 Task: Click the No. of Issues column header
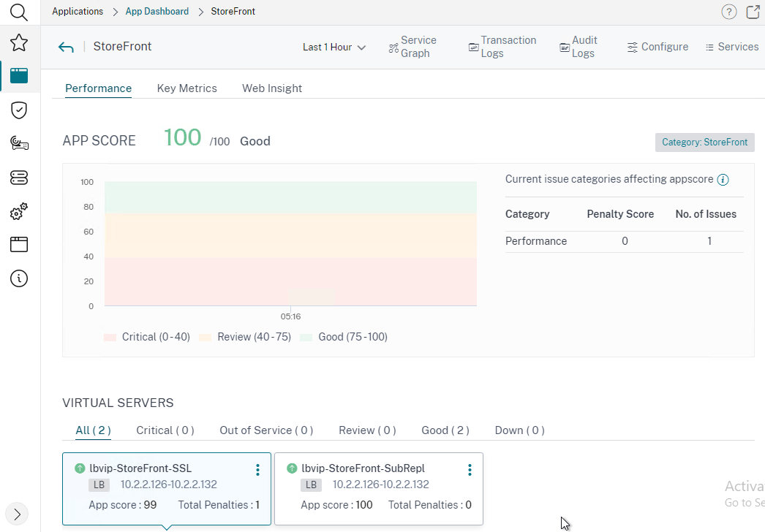706,214
